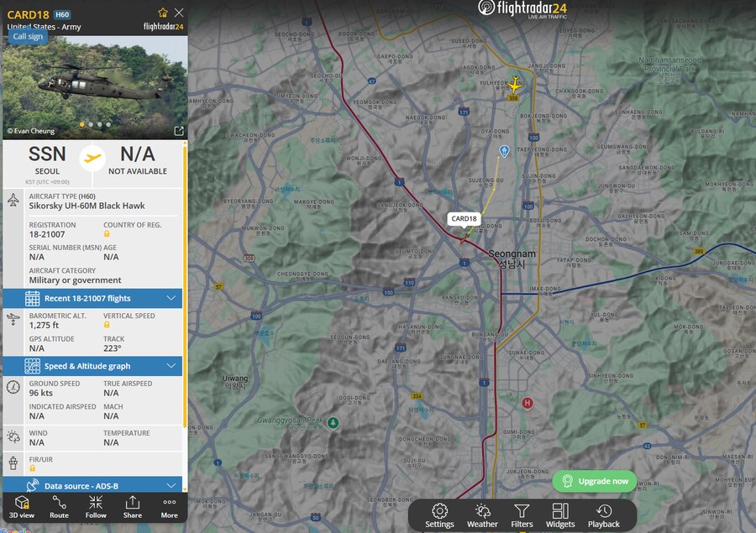This screenshot has height=533, width=756.
Task: Open 3D view
Action: (22, 507)
